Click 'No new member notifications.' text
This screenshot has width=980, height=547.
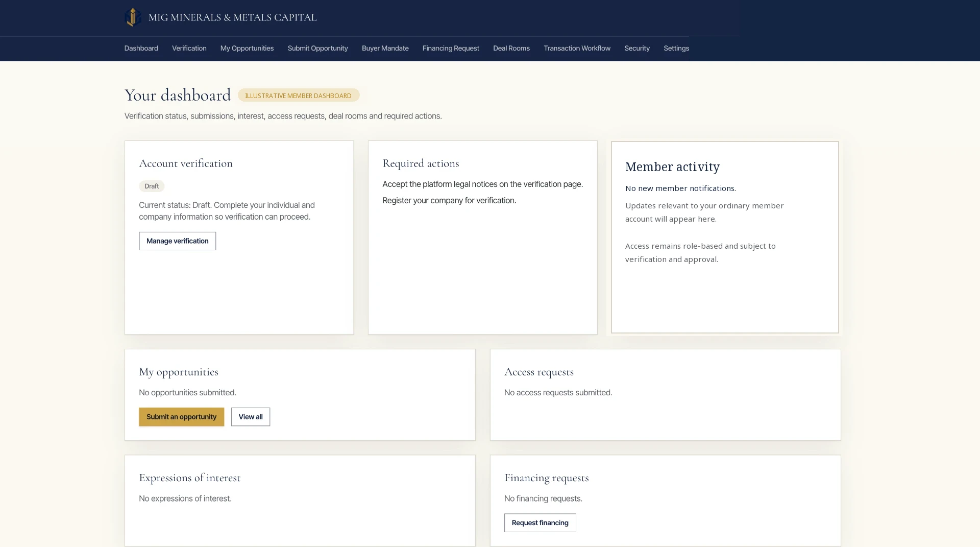[x=680, y=188]
